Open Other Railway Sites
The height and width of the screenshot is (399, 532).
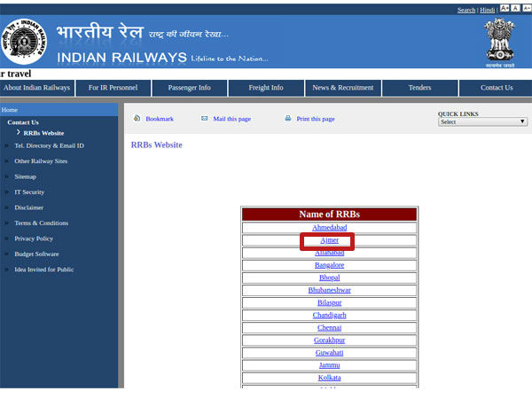pyautogui.click(x=41, y=161)
